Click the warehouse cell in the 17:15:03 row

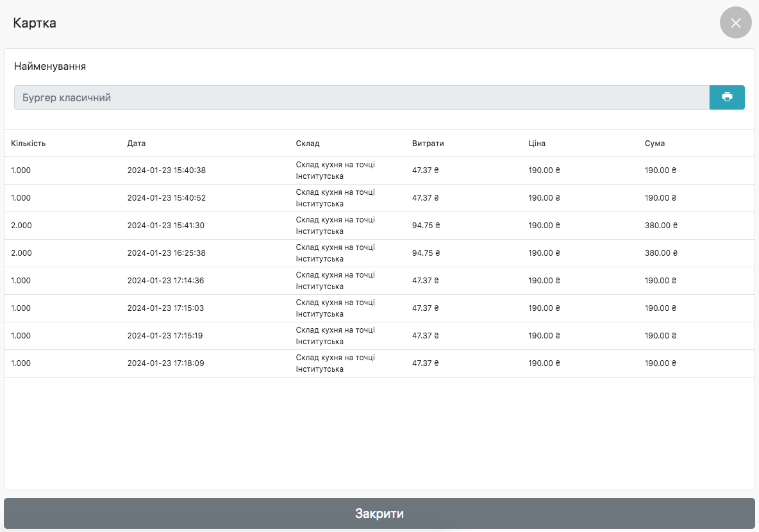pyautogui.click(x=335, y=308)
